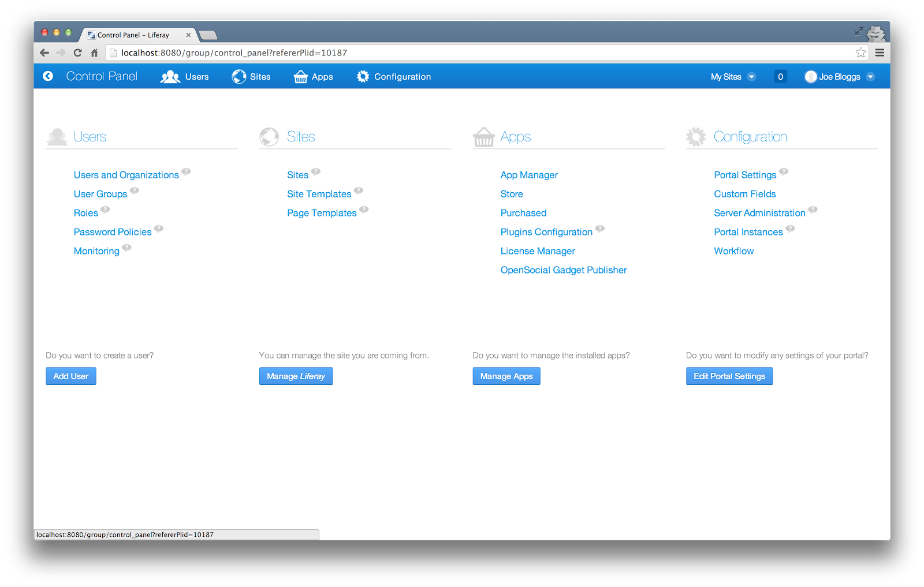The height and width of the screenshot is (587, 924).
Task: Open the Page Templates link
Action: 322,213
